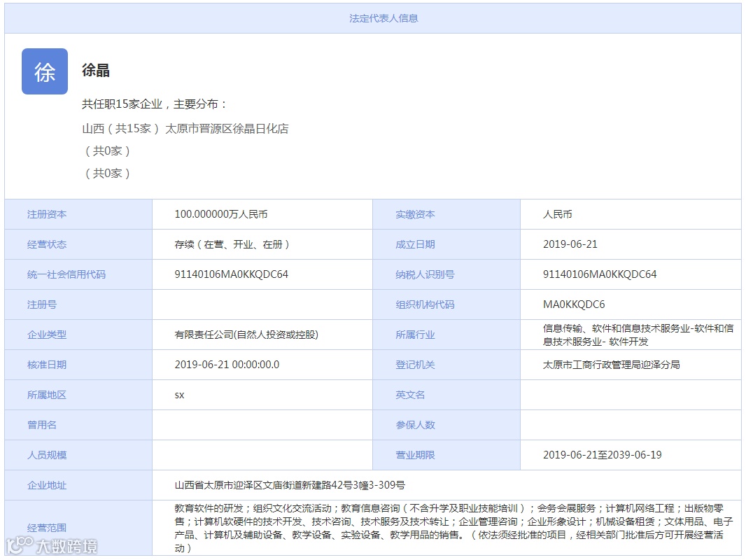Select 有限责任公司(自然人投资或控股) value

pyautogui.click(x=246, y=335)
